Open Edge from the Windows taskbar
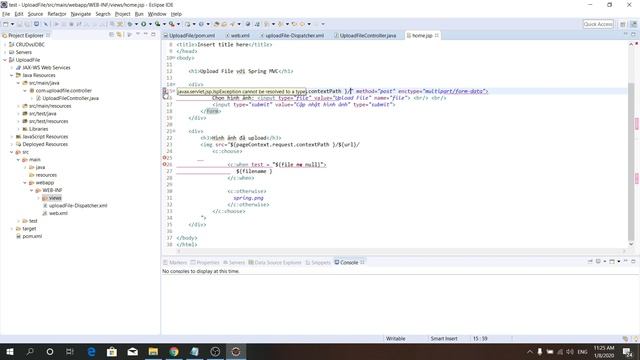Screen dimensions: 640x360 (91, 351)
